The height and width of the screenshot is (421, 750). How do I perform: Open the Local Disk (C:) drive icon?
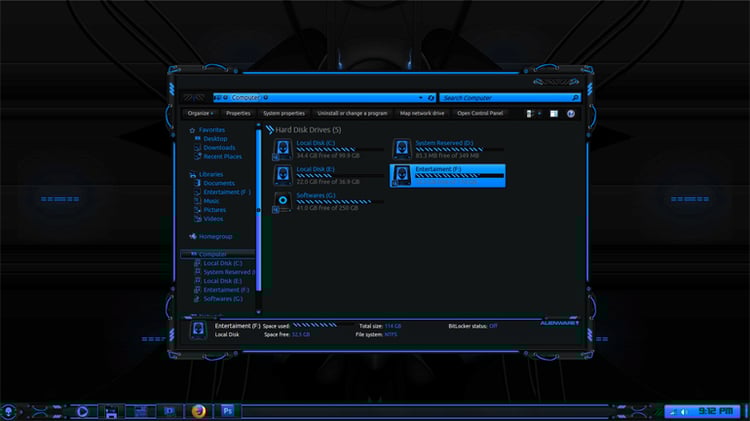pos(283,149)
